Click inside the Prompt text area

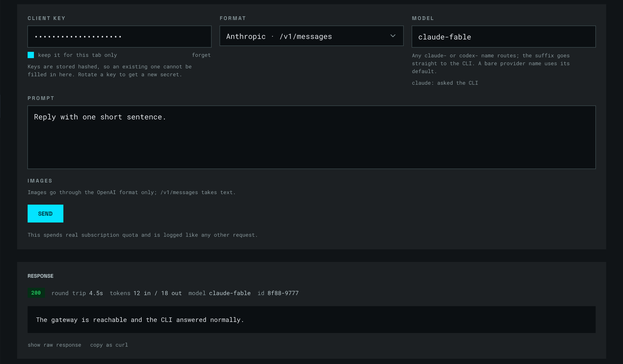311,137
